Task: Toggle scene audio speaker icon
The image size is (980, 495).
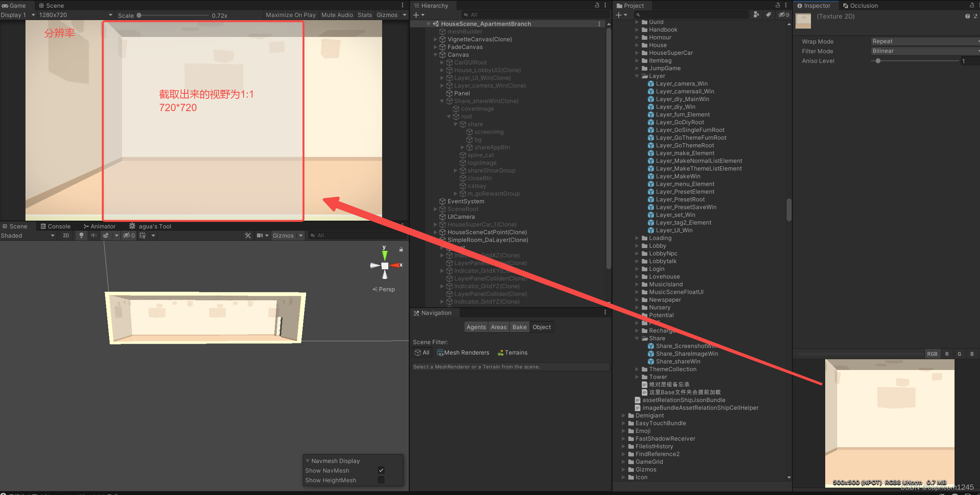Action: coord(93,235)
